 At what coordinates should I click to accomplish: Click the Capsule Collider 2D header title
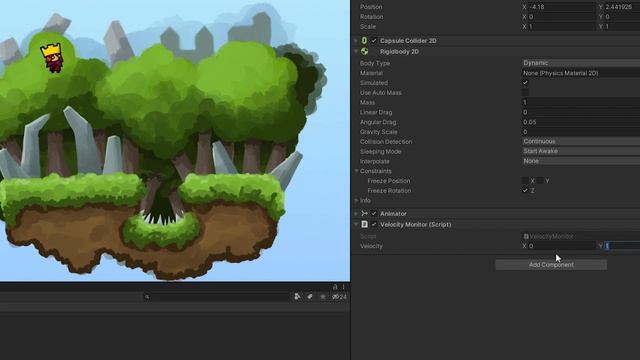(408, 40)
